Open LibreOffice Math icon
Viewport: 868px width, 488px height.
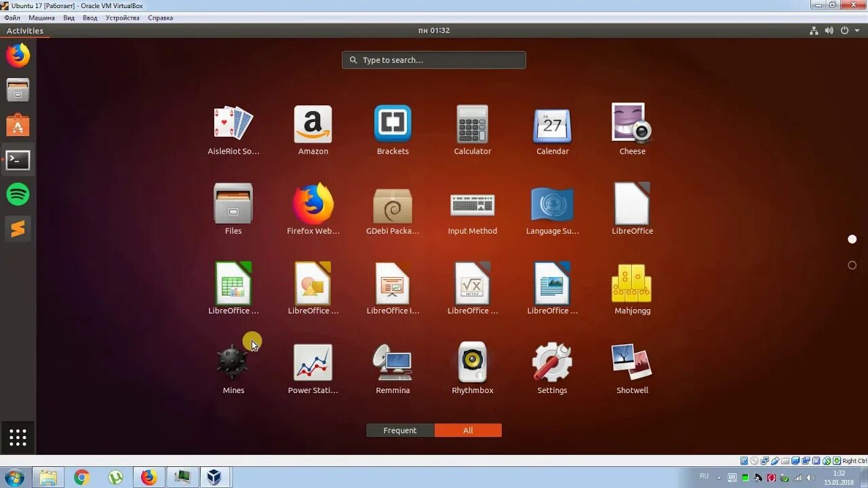473,283
